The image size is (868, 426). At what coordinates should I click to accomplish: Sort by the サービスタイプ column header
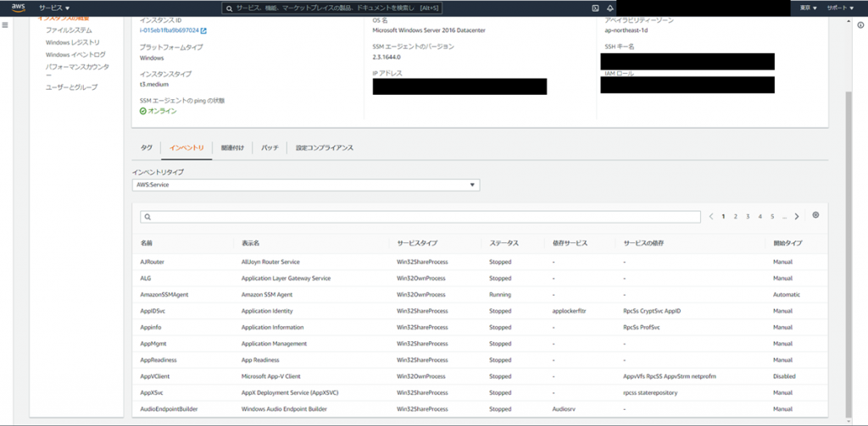point(416,243)
